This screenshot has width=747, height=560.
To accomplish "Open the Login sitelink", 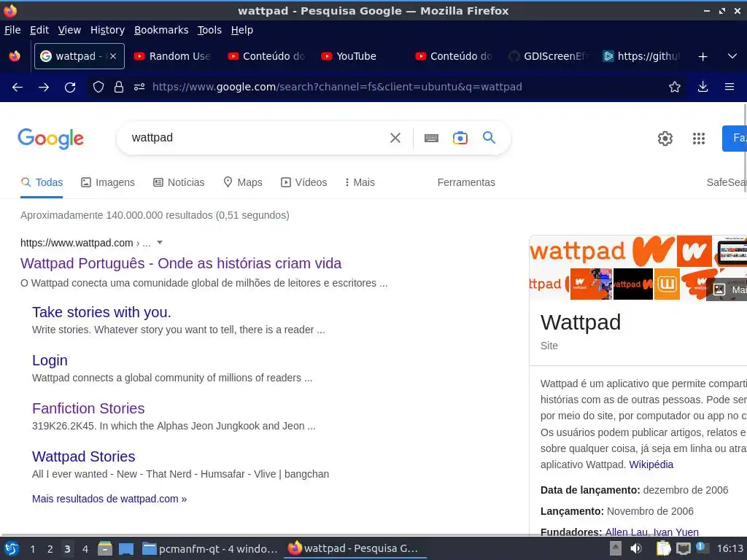I will click(x=50, y=360).
